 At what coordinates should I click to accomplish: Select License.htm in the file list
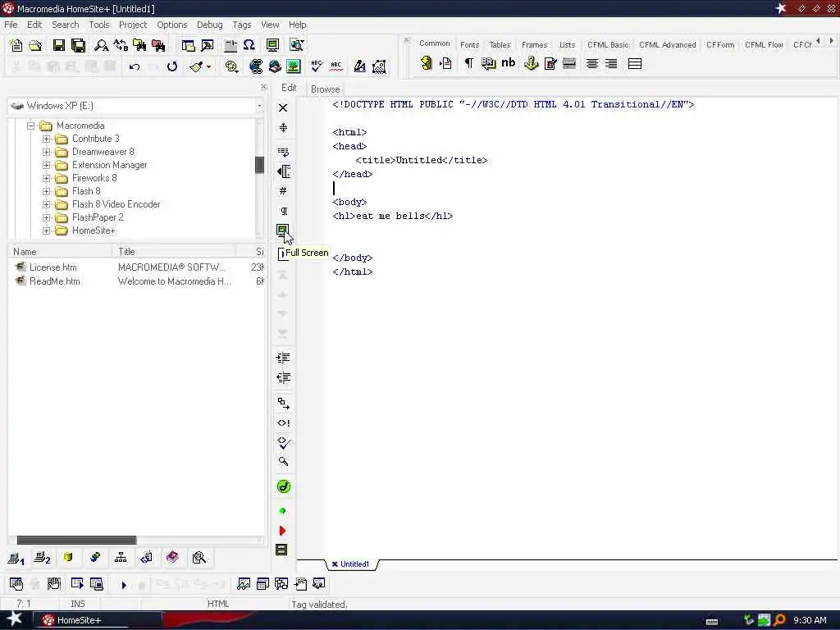(53, 267)
